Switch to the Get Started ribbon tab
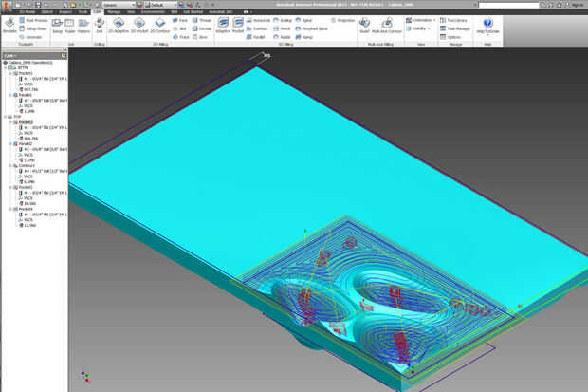588x392 pixels. [x=193, y=12]
